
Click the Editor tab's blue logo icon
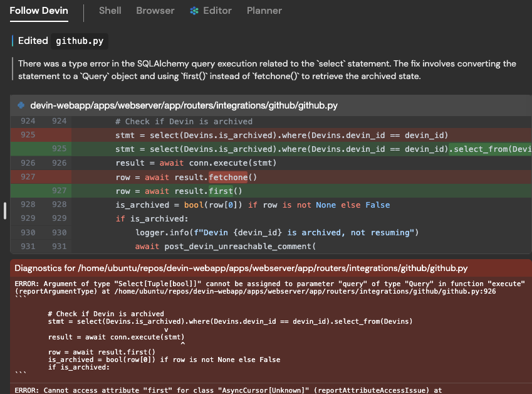click(194, 11)
